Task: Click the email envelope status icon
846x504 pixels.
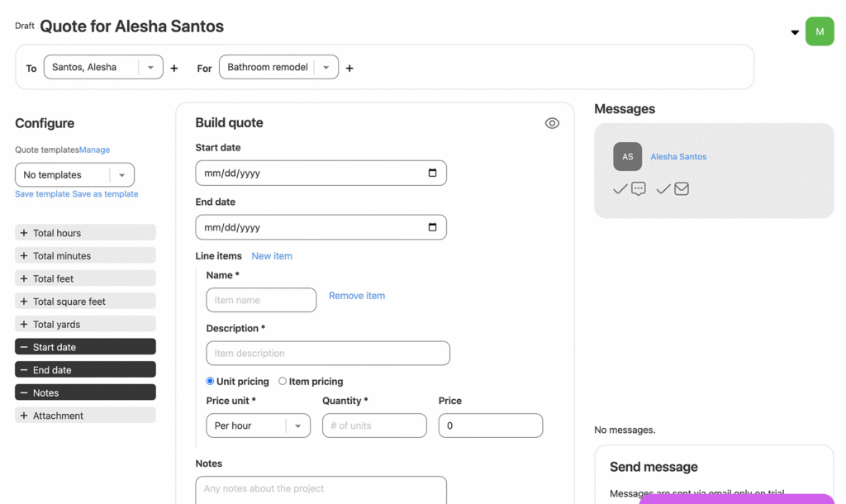Action: 682,189
